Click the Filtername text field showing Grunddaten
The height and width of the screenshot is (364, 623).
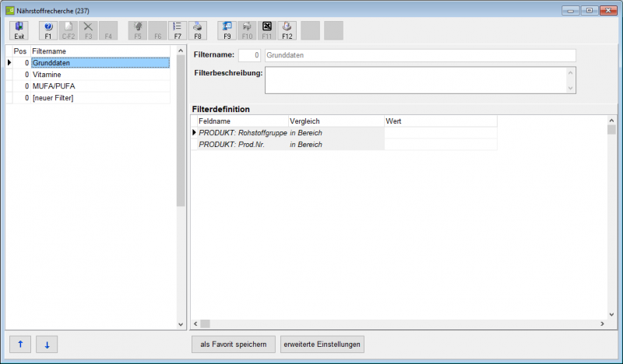pos(421,55)
